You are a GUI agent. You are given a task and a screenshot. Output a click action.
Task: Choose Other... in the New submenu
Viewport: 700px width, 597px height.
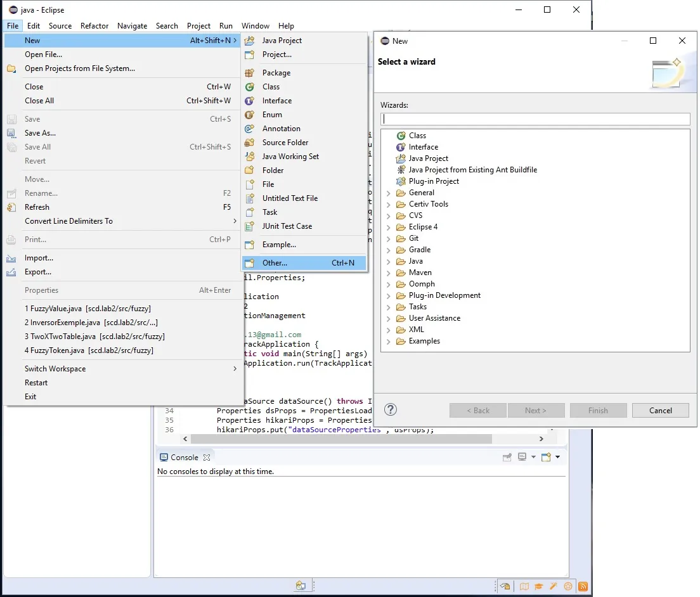click(x=304, y=263)
